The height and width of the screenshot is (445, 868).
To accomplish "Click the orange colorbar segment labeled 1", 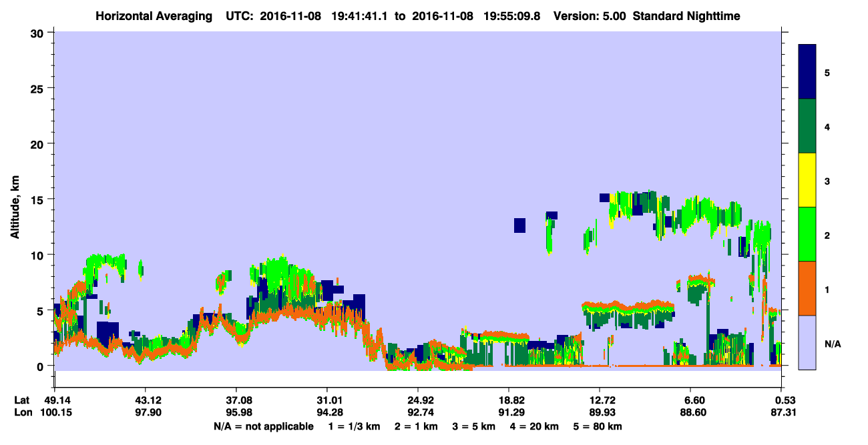I will click(x=808, y=288).
